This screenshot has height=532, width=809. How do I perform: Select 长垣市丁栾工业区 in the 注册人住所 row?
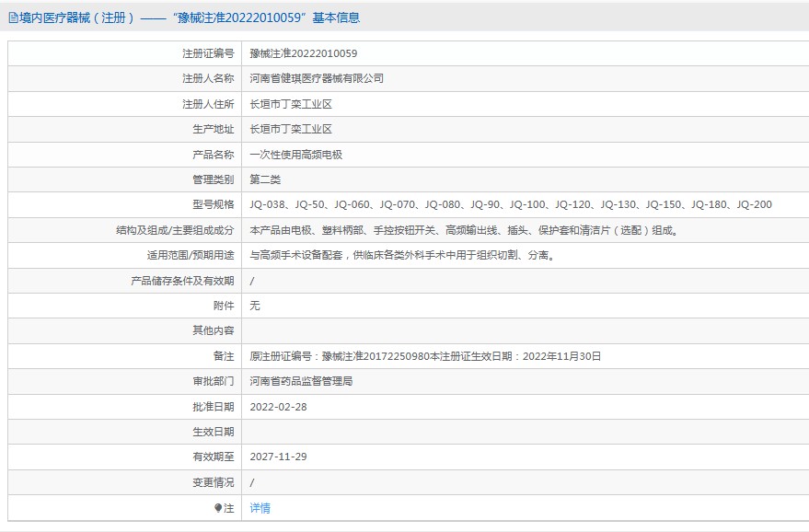[291, 104]
